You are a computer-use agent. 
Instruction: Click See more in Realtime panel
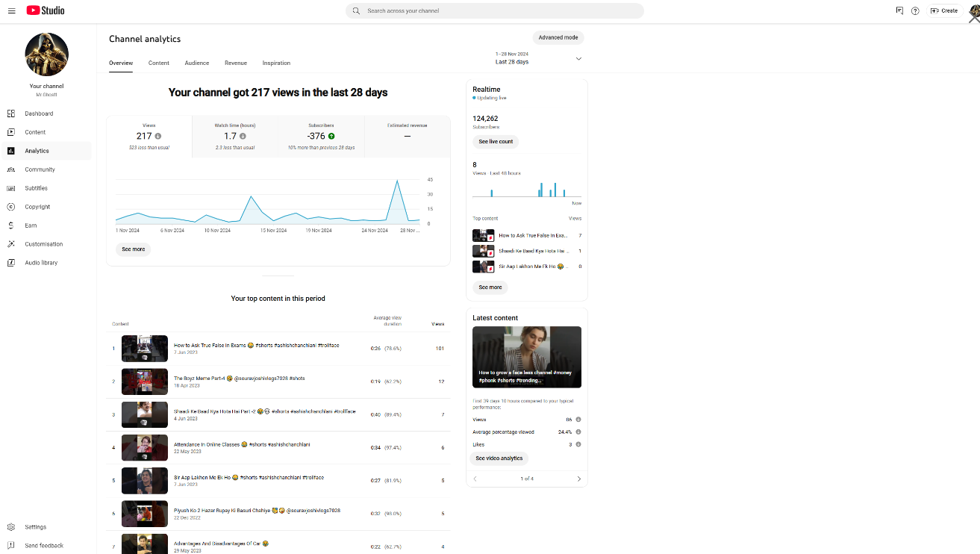pos(490,287)
